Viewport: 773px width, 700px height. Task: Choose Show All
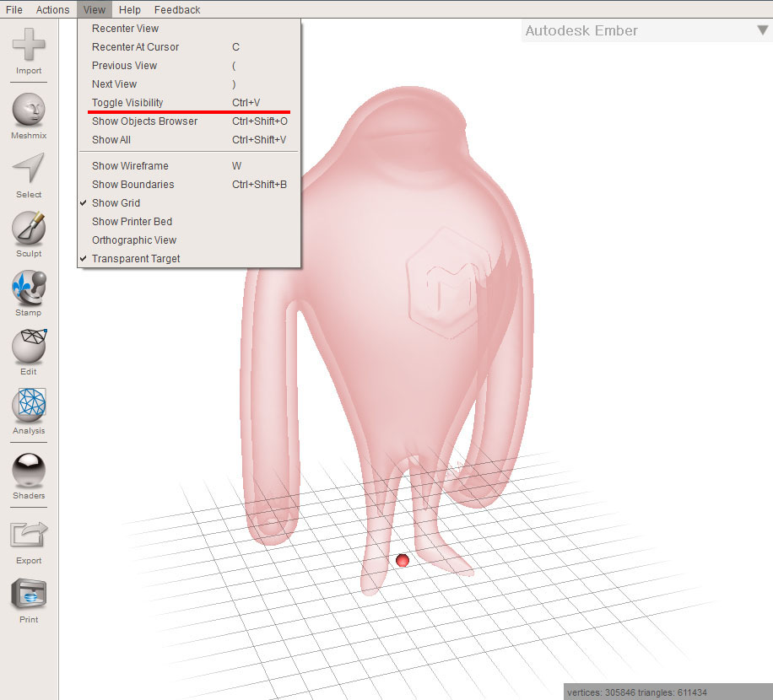point(189,140)
